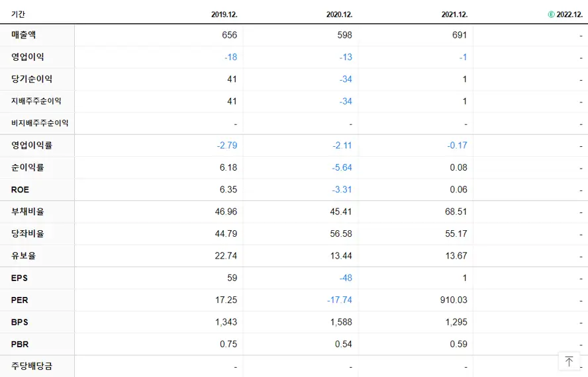Select the 2022.12. column header
Viewport: 588px width, 377px height.
[569, 15]
